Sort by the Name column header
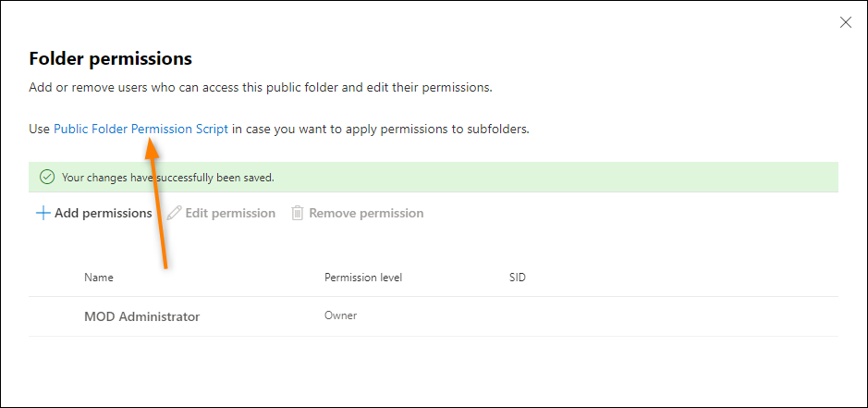This screenshot has height=408, width=868. pos(99,278)
